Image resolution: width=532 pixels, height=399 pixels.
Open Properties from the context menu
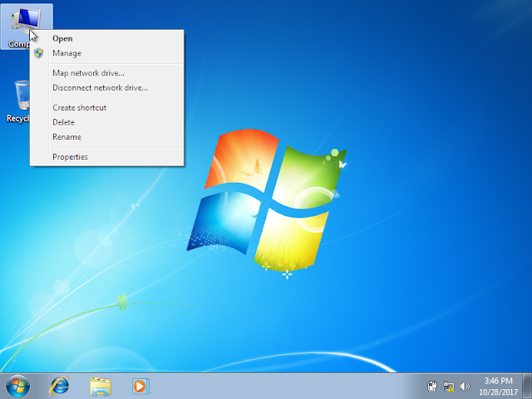click(x=107, y=157)
